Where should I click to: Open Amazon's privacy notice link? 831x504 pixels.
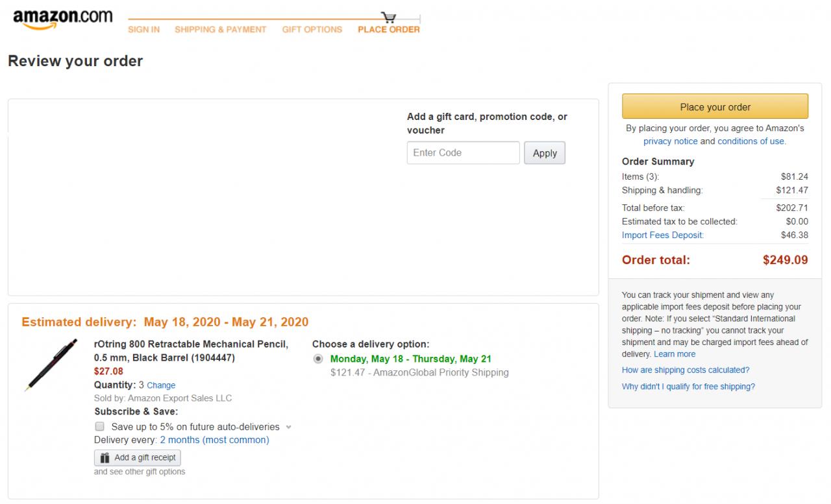click(670, 141)
